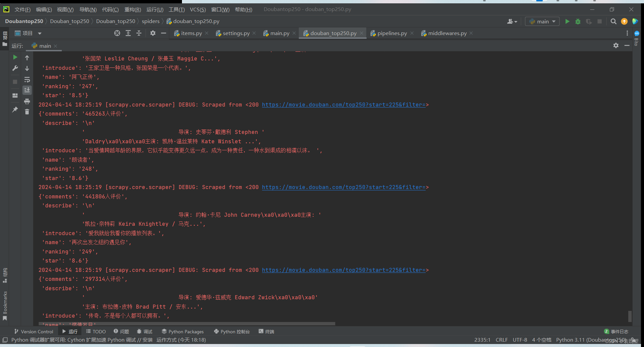Rerun main with the green run icon
Viewport: 644px width, 347px height.
tap(15, 57)
